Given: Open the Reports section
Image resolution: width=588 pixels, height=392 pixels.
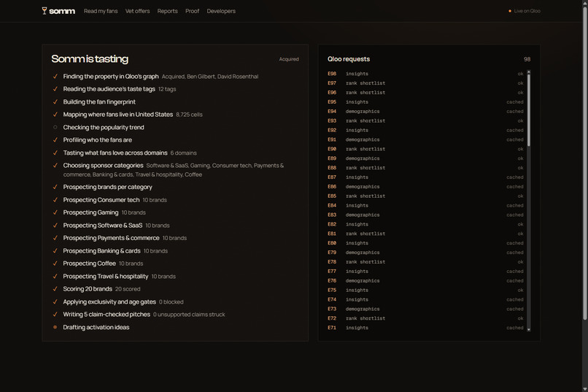Looking at the screenshot, I should [x=167, y=11].
